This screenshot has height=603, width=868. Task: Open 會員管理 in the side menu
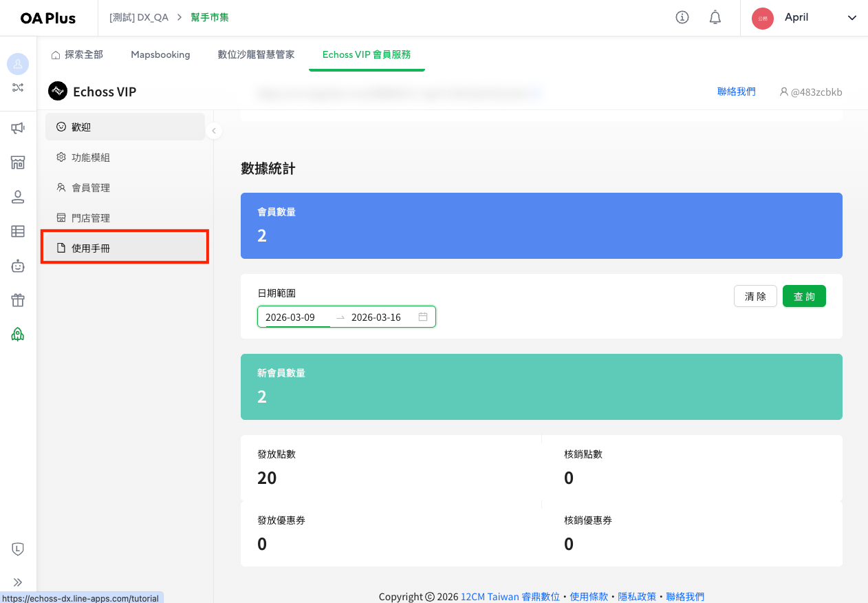[x=91, y=188]
